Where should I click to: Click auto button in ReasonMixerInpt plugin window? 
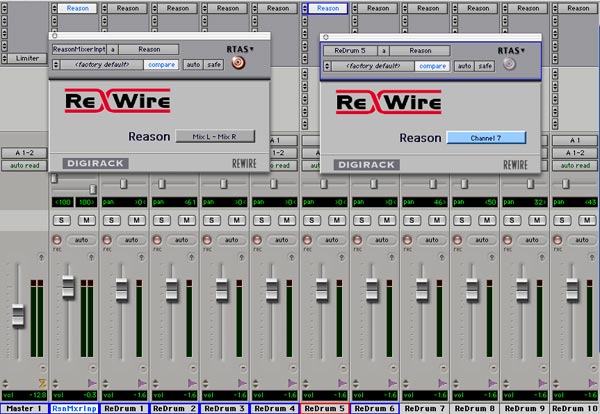(193, 65)
